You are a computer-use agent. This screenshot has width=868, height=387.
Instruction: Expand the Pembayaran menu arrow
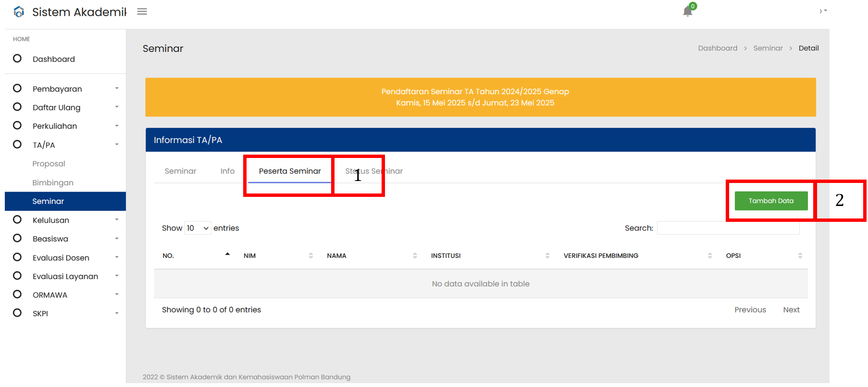117,88
